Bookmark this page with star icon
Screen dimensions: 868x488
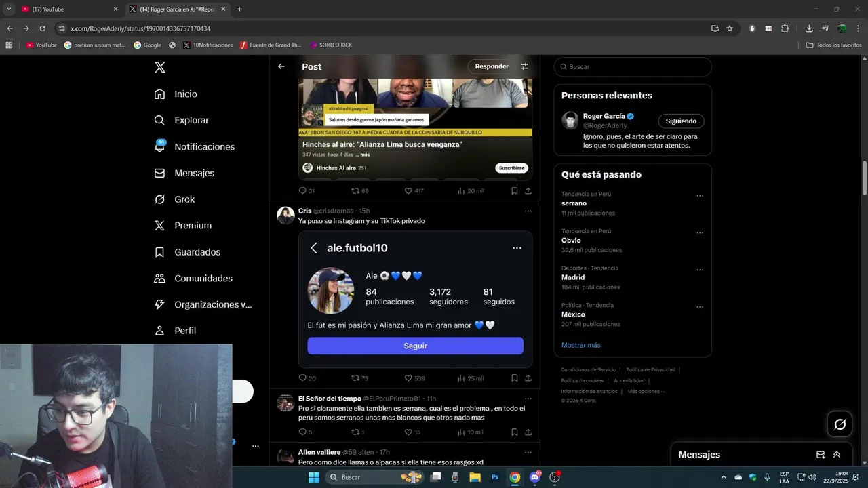click(730, 28)
